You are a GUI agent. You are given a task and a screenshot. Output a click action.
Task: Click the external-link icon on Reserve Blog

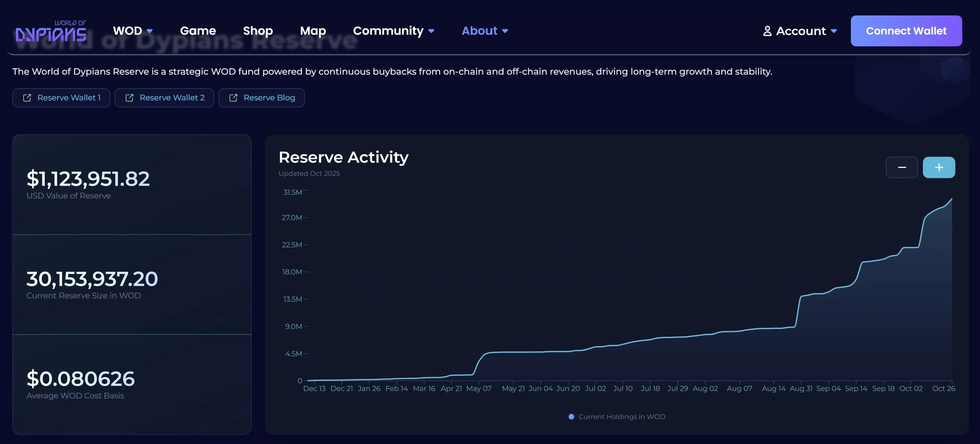click(233, 98)
